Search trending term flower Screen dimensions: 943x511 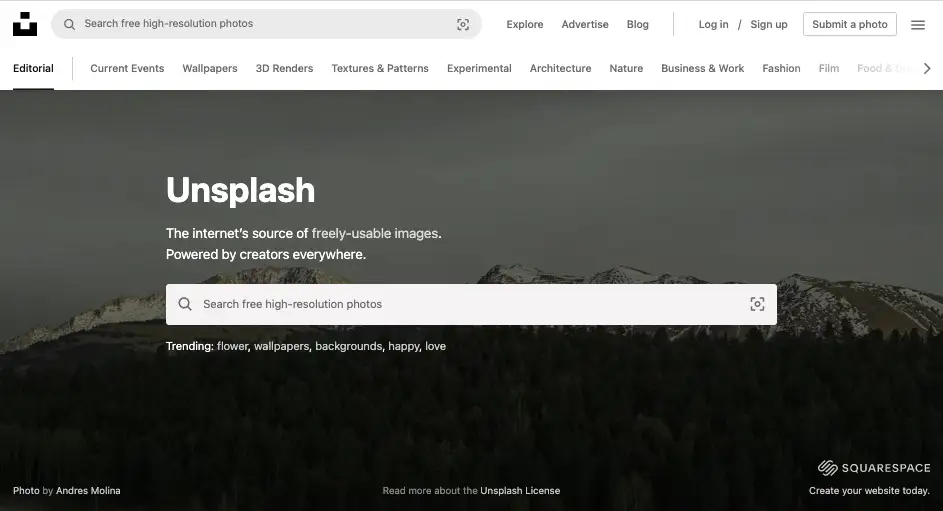[x=232, y=346]
